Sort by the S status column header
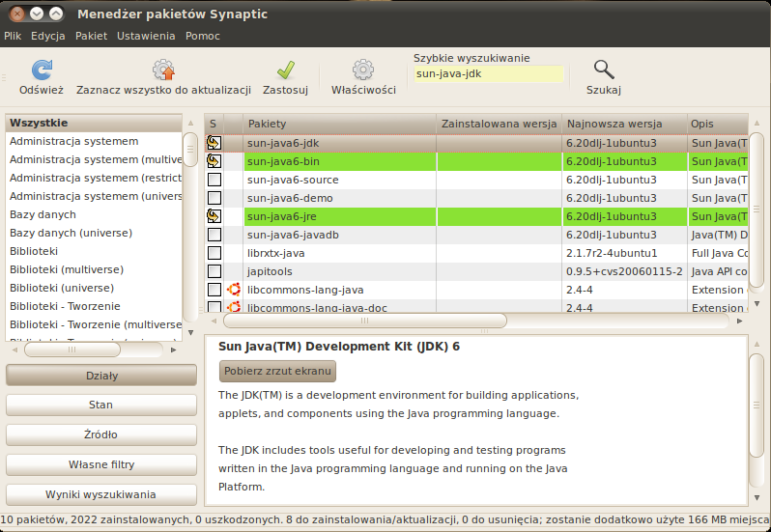The width and height of the screenshot is (771, 532). point(214,124)
